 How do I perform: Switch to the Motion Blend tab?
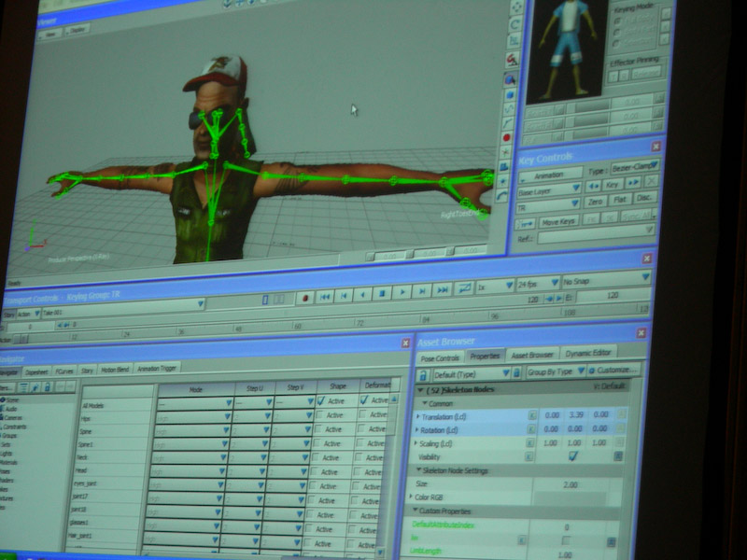coord(115,370)
